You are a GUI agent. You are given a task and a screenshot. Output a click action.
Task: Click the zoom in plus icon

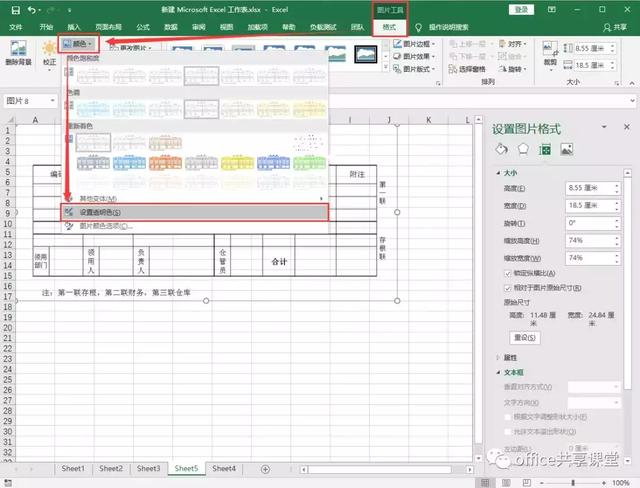coord(604,483)
